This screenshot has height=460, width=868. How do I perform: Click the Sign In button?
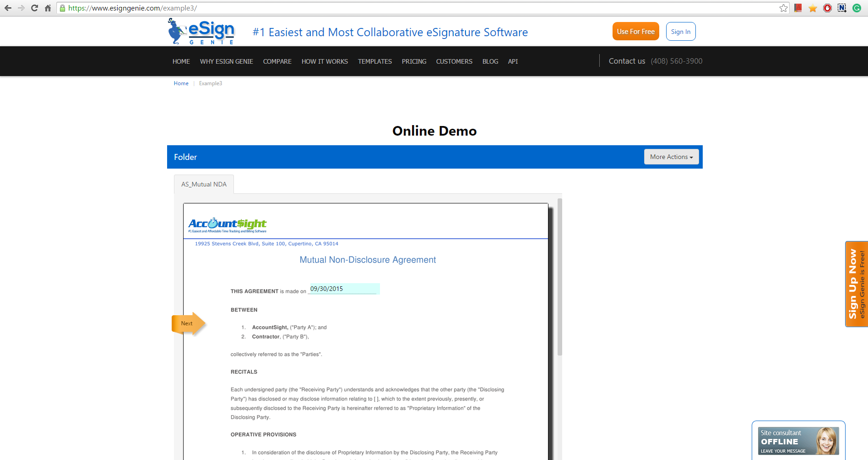pyautogui.click(x=680, y=31)
